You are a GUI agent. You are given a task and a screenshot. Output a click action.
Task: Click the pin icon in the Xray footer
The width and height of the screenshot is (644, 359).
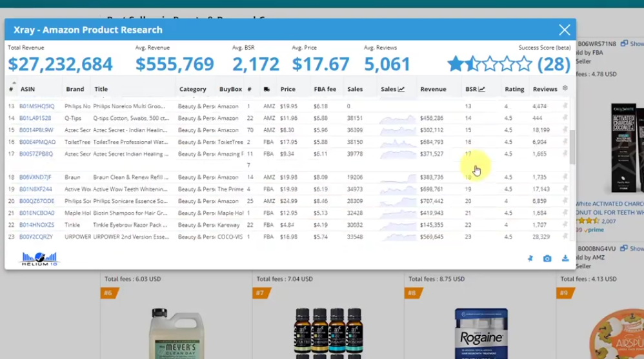coord(530,258)
